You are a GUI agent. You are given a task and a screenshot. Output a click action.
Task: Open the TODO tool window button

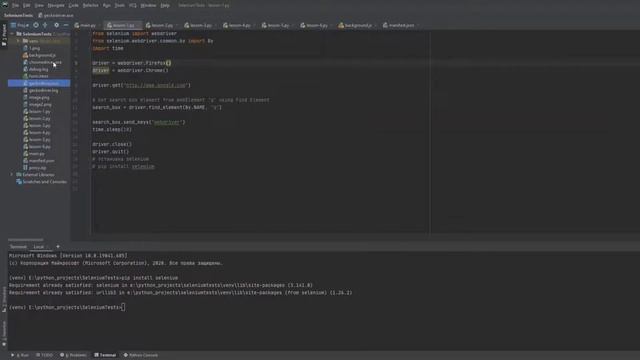(44, 355)
